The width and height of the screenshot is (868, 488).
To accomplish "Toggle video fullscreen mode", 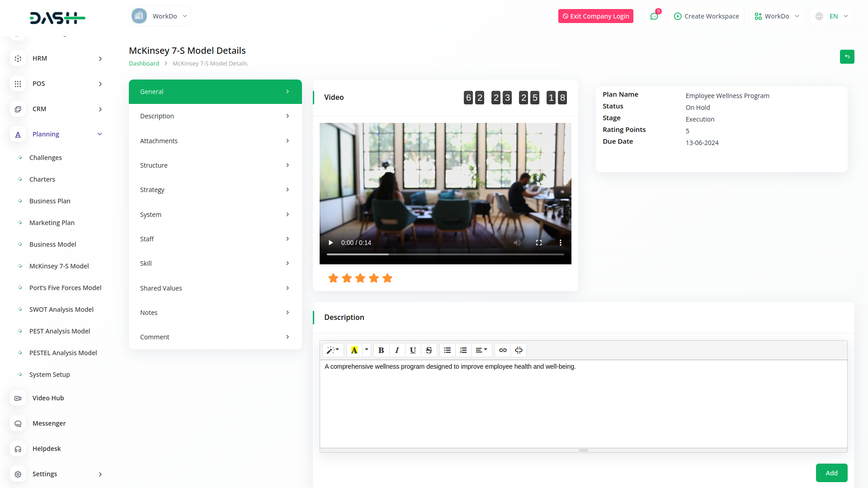I will [539, 243].
